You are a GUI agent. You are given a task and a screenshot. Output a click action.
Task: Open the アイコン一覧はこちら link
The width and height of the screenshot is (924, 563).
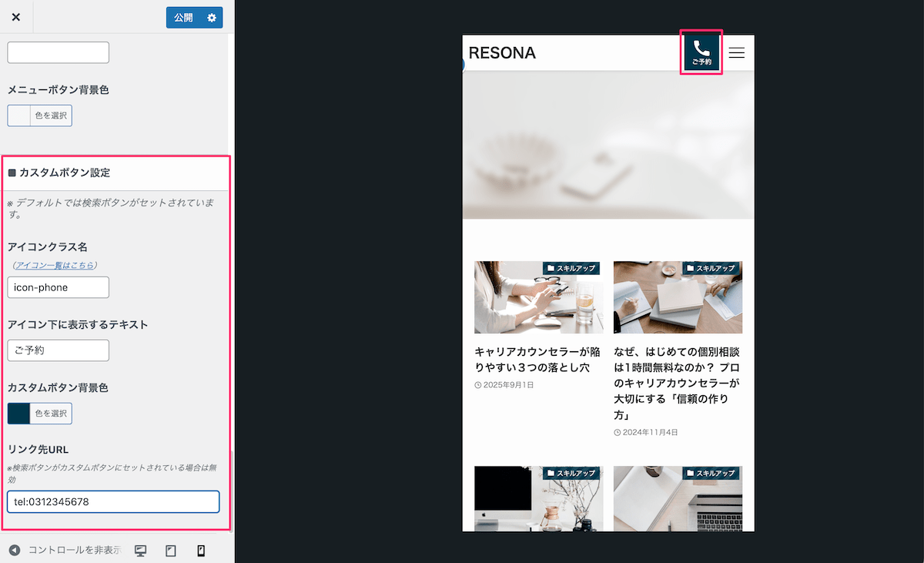click(55, 265)
